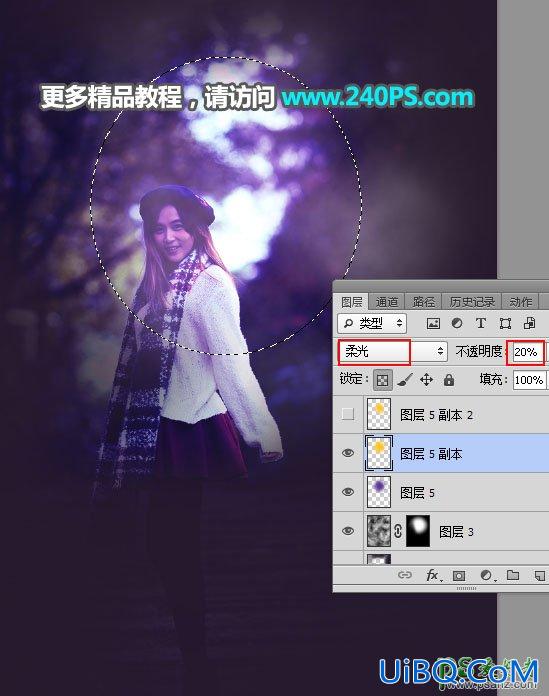Click the 不透明度 opacity field showing 20%
Viewport: 549px width, 696px height.
[x=526, y=352]
